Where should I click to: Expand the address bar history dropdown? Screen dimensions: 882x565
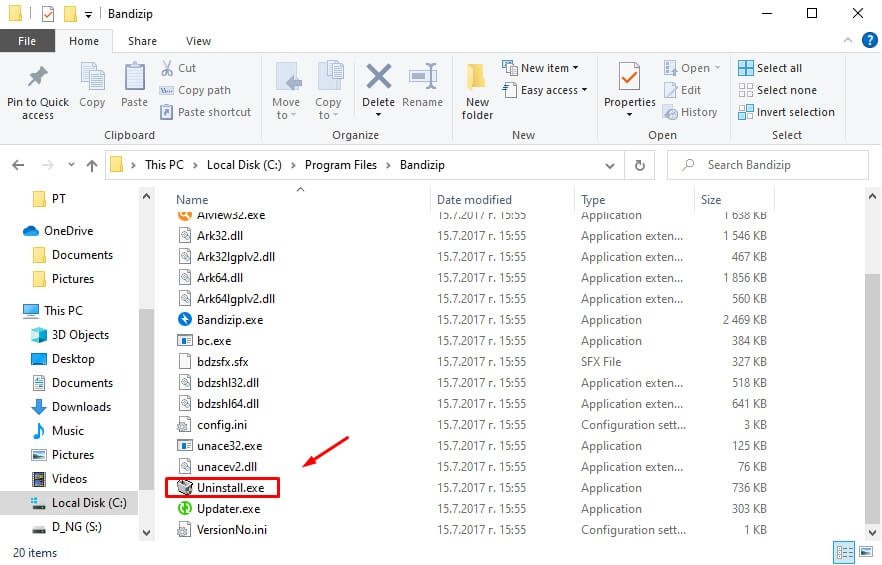click(610, 165)
